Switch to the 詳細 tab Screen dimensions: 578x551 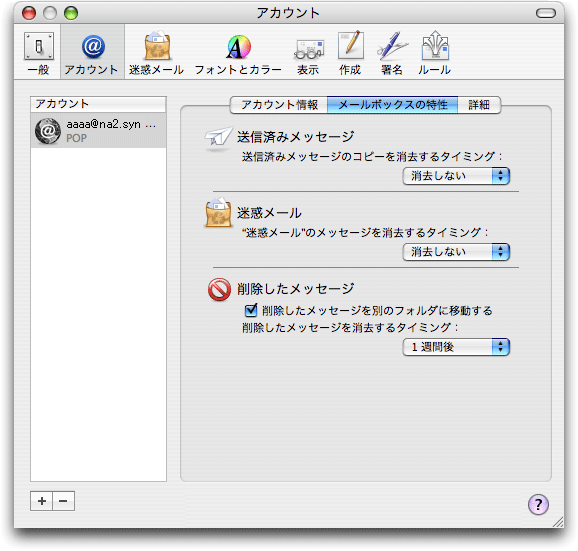479,105
